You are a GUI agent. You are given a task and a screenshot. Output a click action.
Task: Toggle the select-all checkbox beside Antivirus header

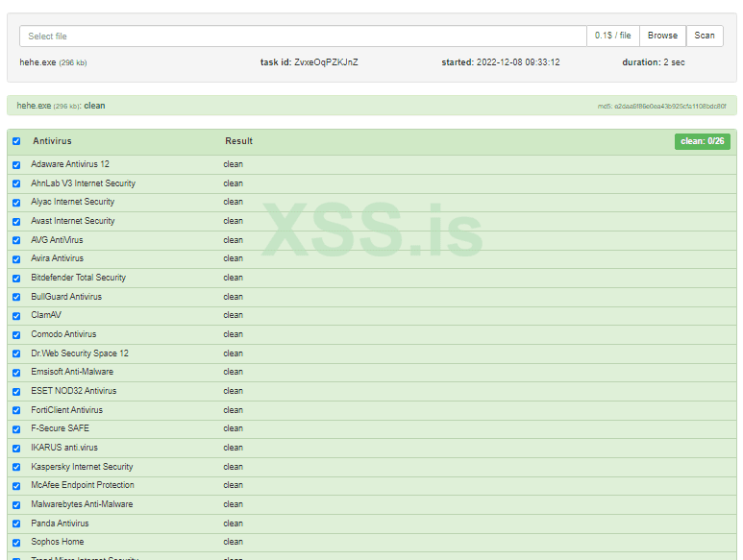[x=16, y=141]
